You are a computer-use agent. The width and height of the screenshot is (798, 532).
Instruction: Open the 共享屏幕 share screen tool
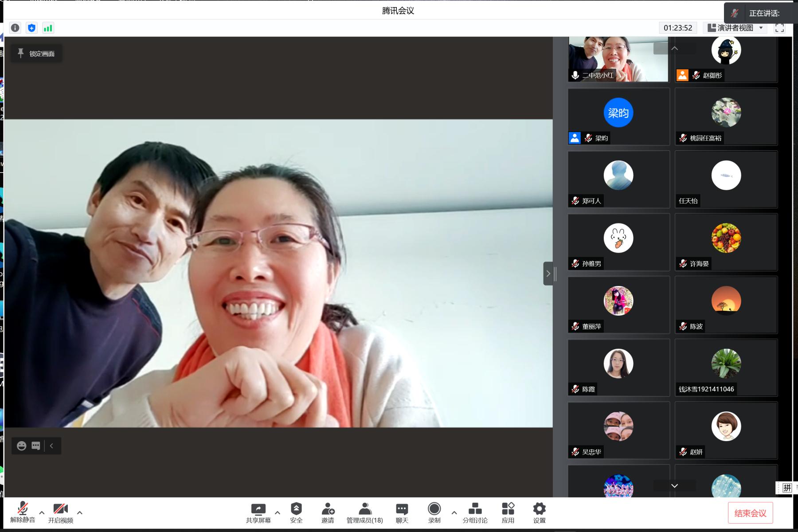click(x=258, y=512)
